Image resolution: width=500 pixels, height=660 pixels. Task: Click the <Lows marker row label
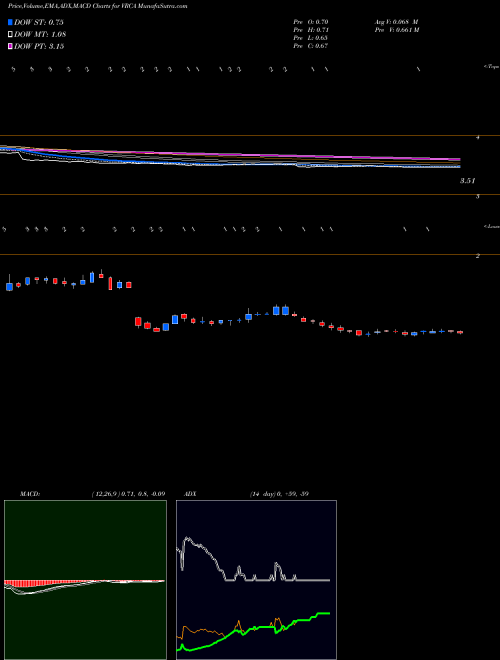click(492, 226)
